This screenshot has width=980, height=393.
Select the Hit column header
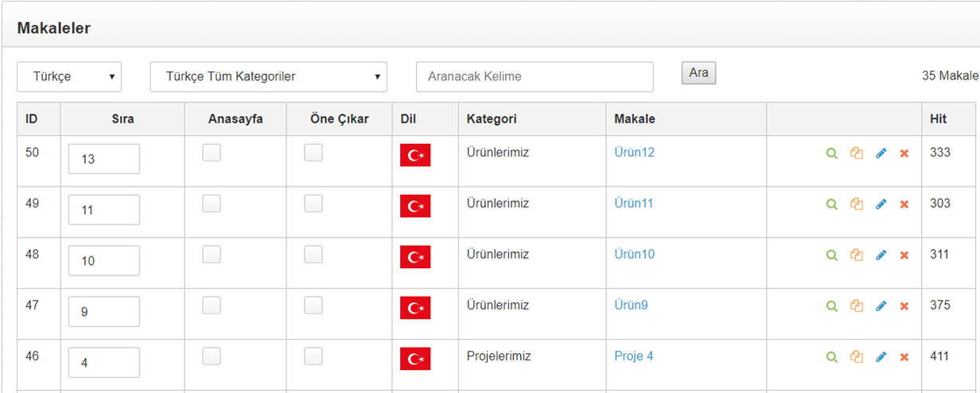[x=938, y=119]
